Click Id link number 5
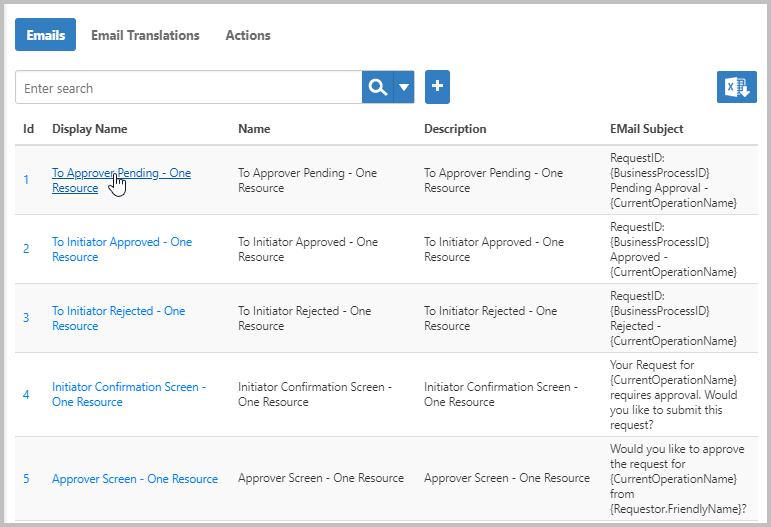The width and height of the screenshot is (771, 527). (x=27, y=479)
